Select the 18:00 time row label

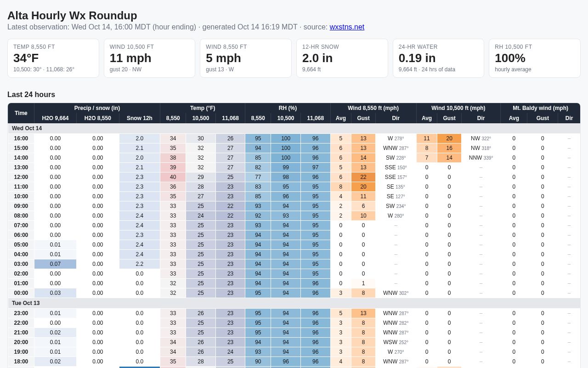click(21, 362)
